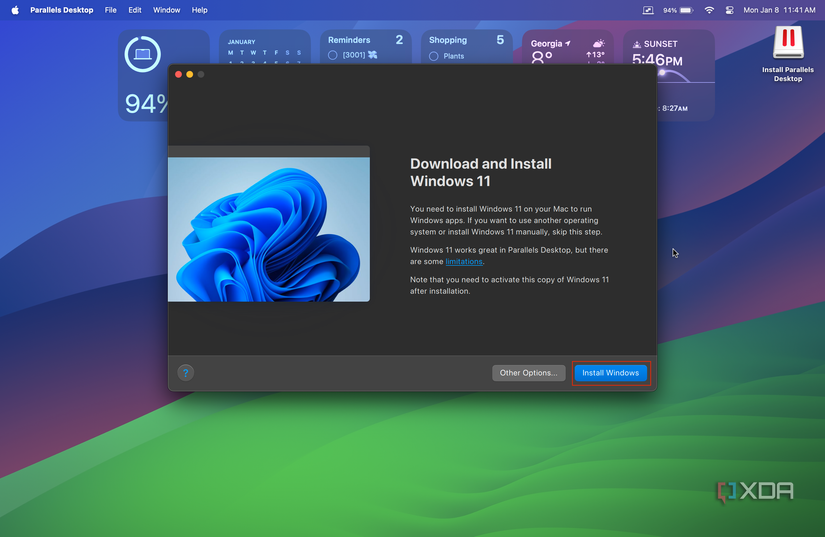Image resolution: width=825 pixels, height=537 pixels.
Task: Click the help question mark button
Action: 185,373
